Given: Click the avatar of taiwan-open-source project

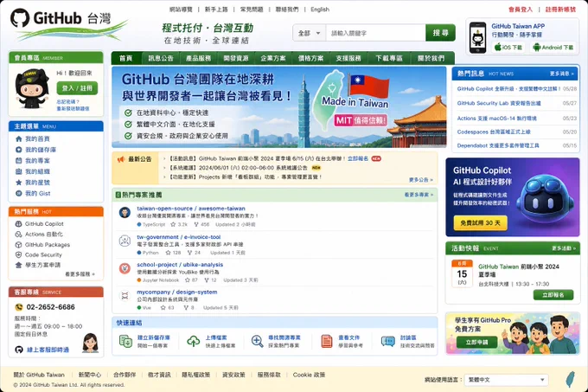Looking at the screenshot, I should click(125, 213).
